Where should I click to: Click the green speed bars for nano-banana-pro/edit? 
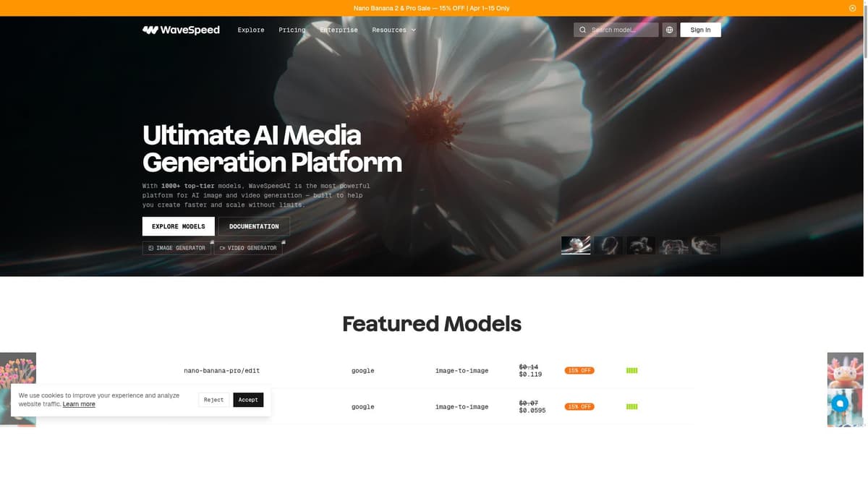[x=631, y=371]
